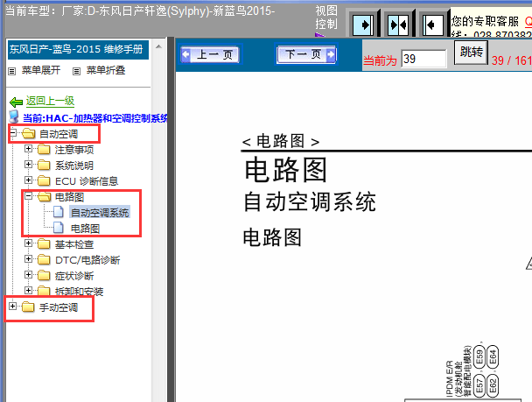Viewport: 532px width, 402px height.
Task: Select the 系统说明 folder icon
Action: tap(44, 165)
